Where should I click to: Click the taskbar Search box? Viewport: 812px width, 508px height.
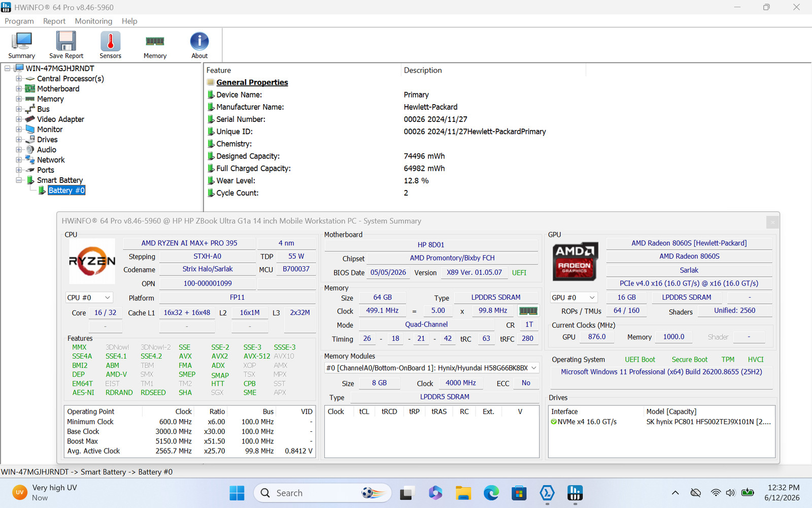(x=322, y=493)
